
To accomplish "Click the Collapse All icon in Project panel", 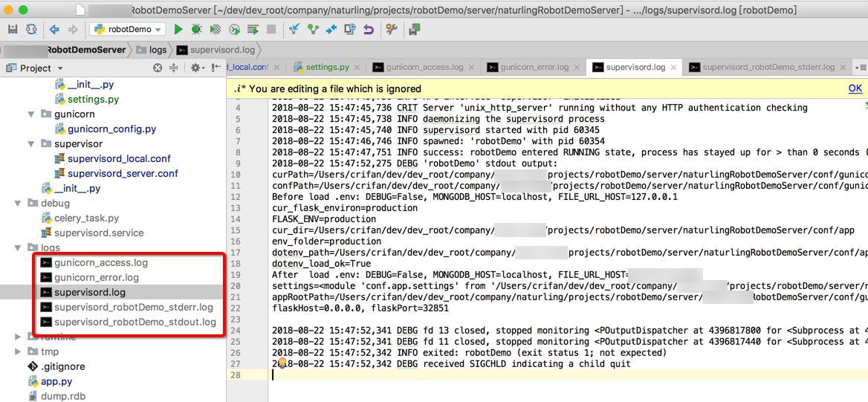I will (174, 68).
